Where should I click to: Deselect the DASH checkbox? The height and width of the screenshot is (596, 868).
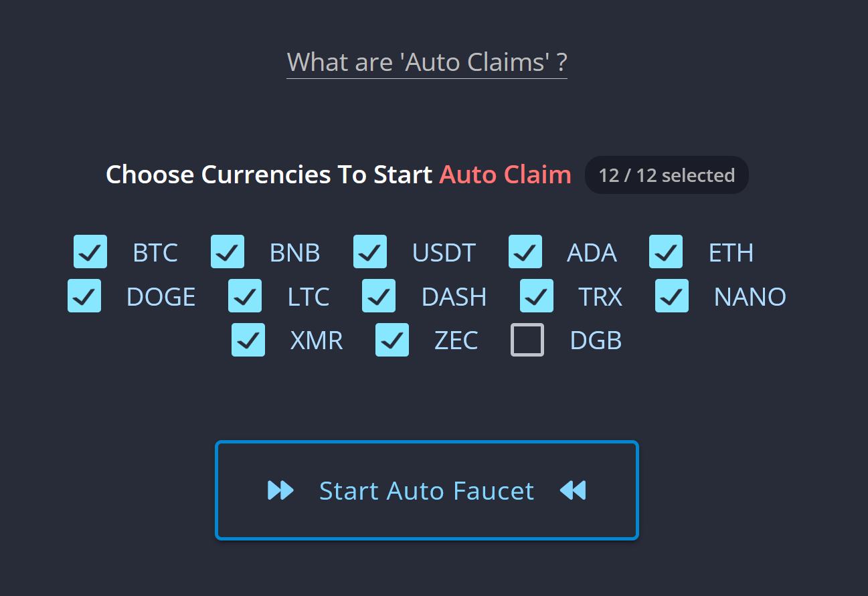pyautogui.click(x=378, y=296)
